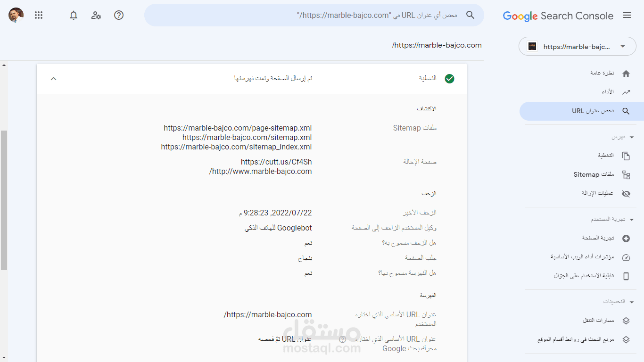The image size is (644, 362).
Task: Collapse the تجربة المستخدم sidebar section
Action: [x=632, y=220]
